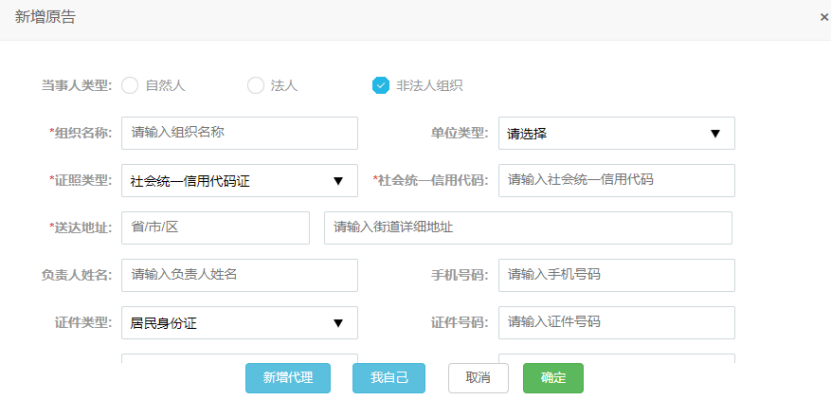Click the 取消 button
Image resolution: width=831 pixels, height=400 pixels.
(478, 378)
